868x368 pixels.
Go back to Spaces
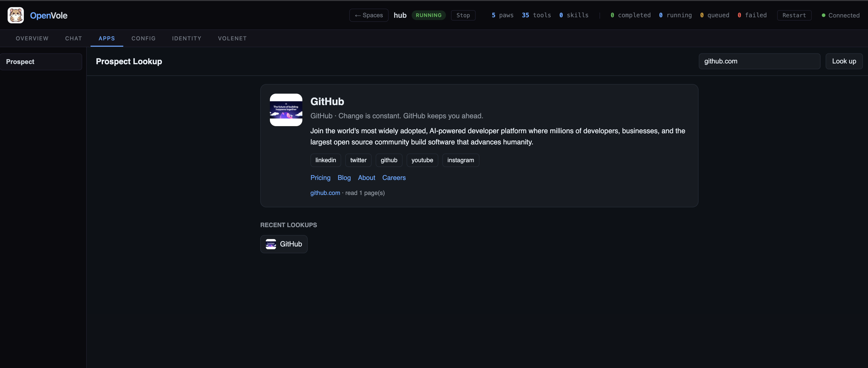369,15
